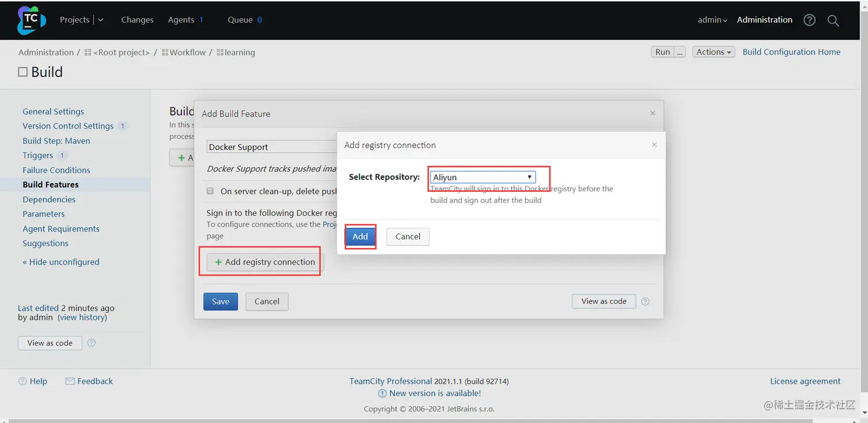Viewport: 868px width, 423px height.
Task: Save the build feature
Action: coord(220,301)
